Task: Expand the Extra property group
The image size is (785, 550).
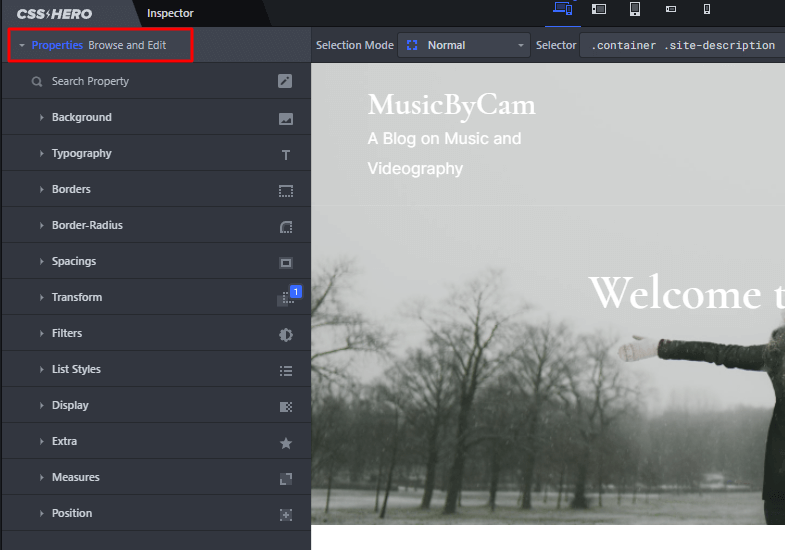Action: click(156, 441)
